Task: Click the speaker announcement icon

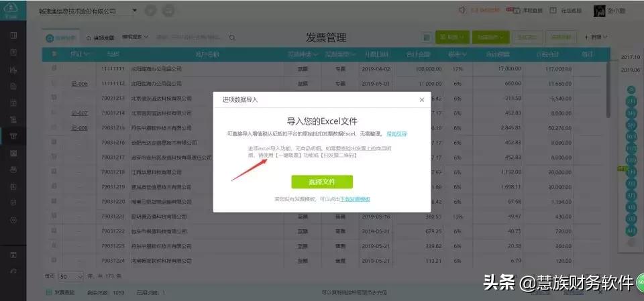Action: click(x=462, y=10)
